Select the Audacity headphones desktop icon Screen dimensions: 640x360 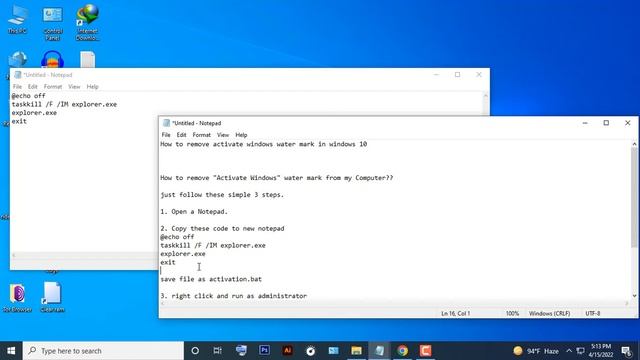click(x=53, y=60)
